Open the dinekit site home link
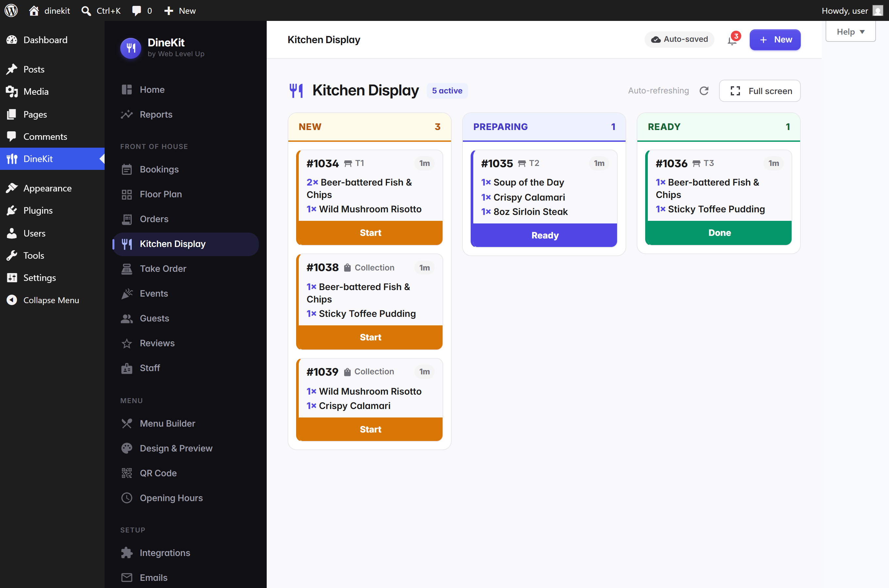Image resolution: width=889 pixels, height=588 pixels. pos(49,10)
